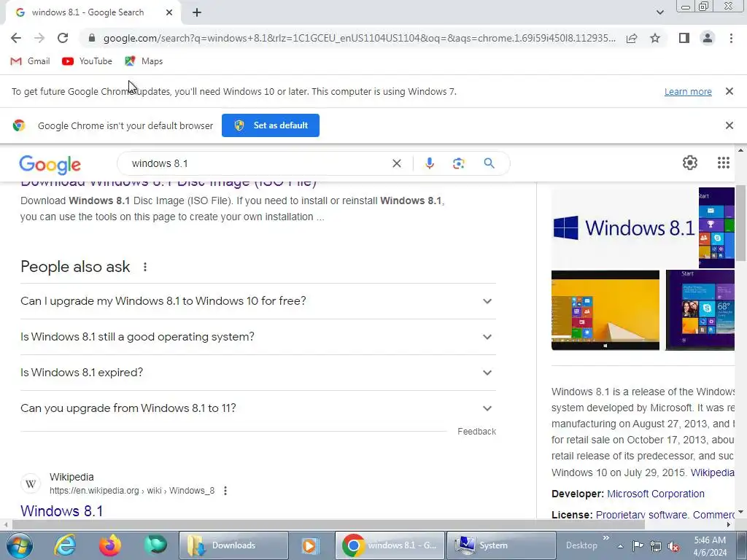Open a new browser tab
Screen dimensions: 747x560
click(x=197, y=12)
